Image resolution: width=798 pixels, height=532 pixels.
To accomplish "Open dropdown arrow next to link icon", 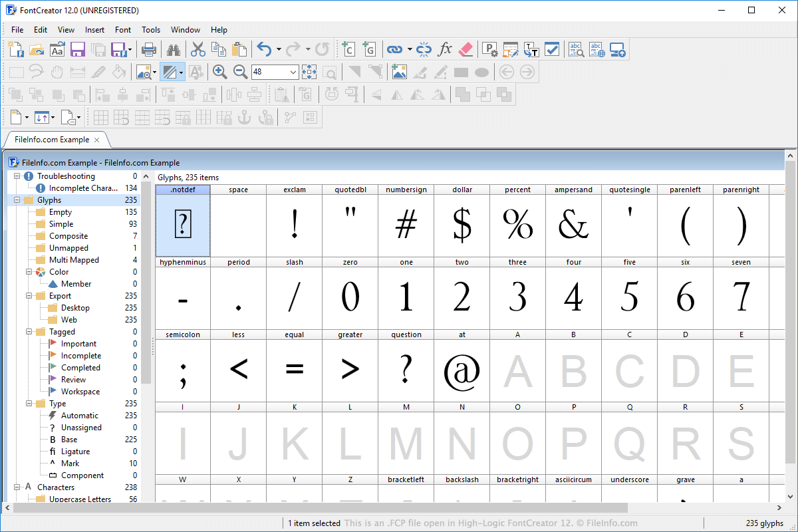I will point(410,49).
